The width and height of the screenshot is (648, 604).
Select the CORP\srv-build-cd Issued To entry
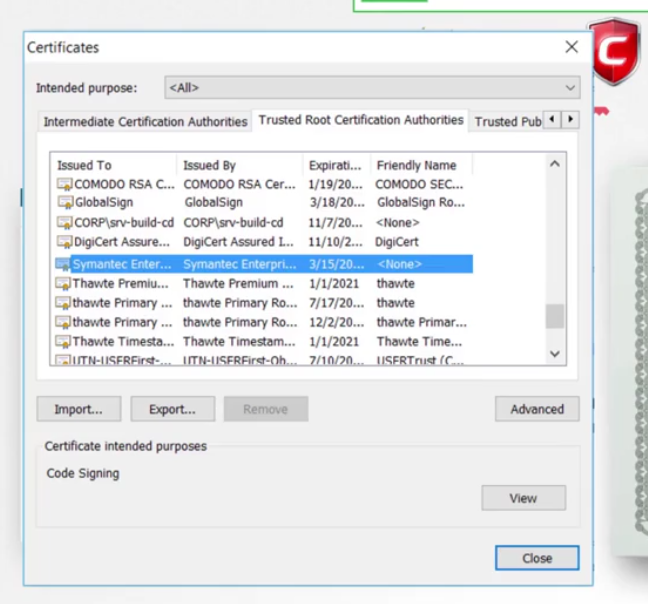pos(124,223)
